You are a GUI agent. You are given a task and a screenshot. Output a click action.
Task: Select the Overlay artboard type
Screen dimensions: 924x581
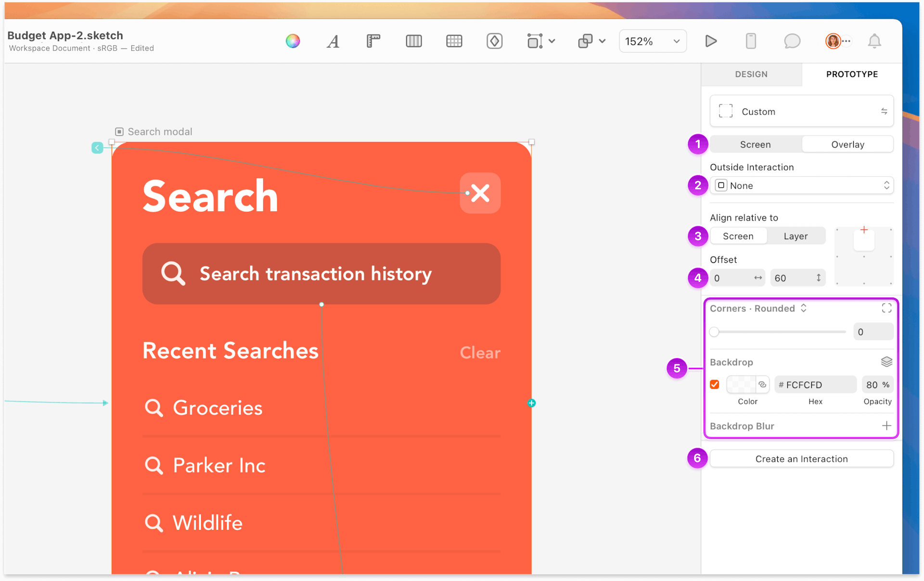click(x=847, y=144)
